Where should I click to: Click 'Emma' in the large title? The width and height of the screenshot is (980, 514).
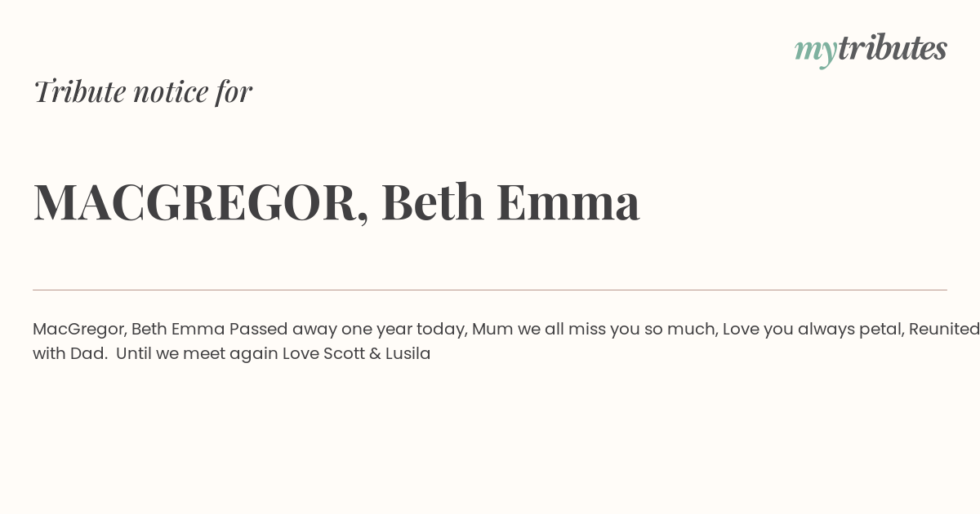click(x=568, y=202)
